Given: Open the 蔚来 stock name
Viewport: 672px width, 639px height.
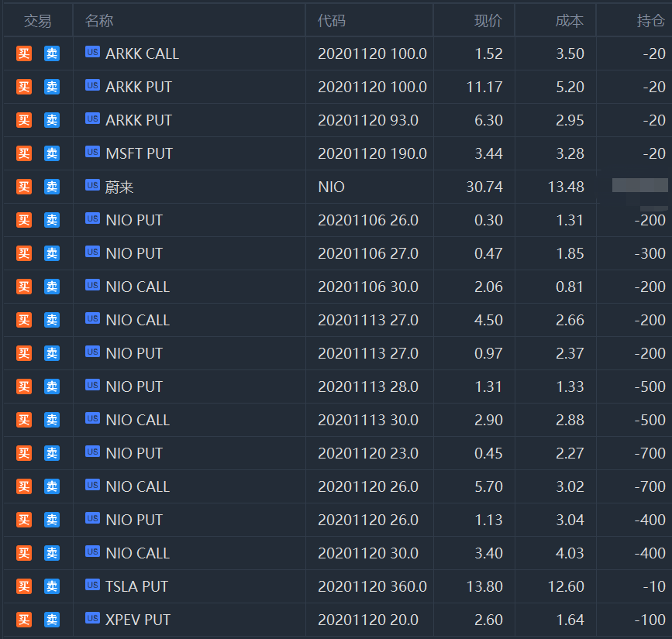Looking at the screenshot, I should coord(119,187).
